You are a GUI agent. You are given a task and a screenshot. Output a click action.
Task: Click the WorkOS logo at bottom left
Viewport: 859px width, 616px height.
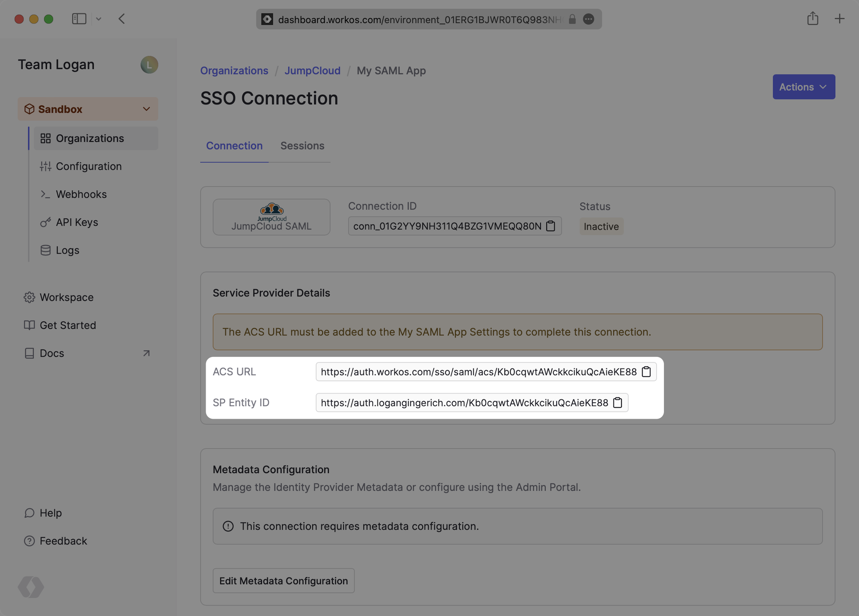[x=31, y=587]
